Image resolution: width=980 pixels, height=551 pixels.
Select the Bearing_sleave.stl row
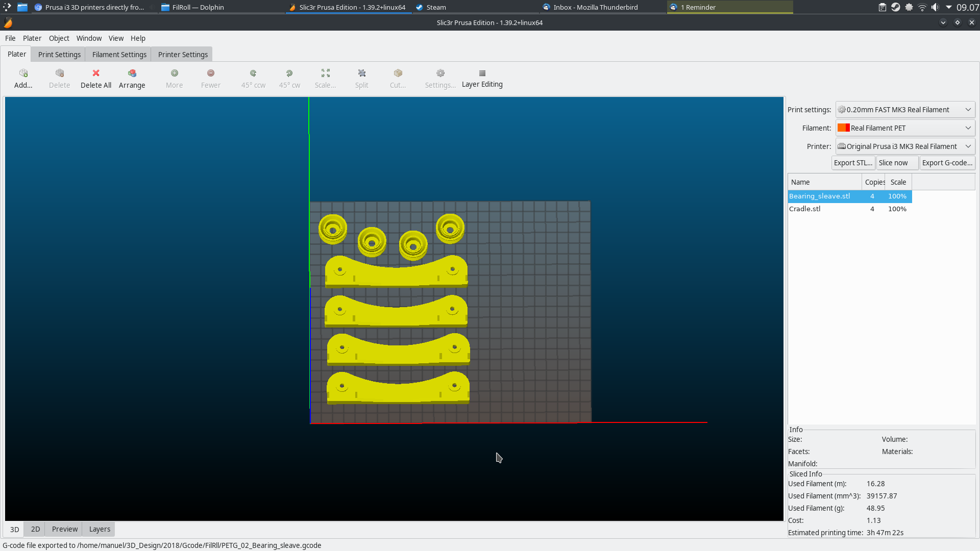pyautogui.click(x=850, y=196)
